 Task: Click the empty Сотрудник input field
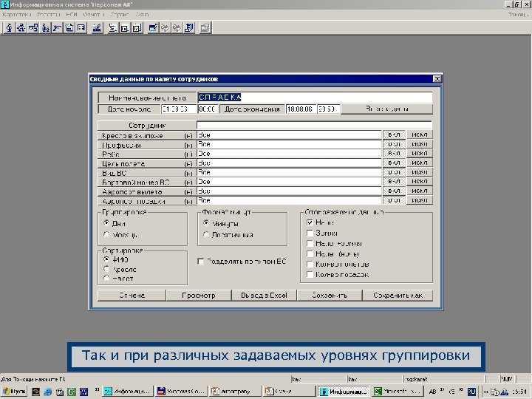314,125
